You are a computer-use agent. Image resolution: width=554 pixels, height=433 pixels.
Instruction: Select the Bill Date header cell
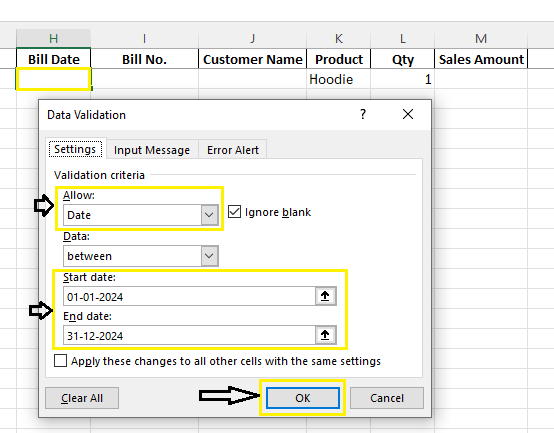pos(53,59)
